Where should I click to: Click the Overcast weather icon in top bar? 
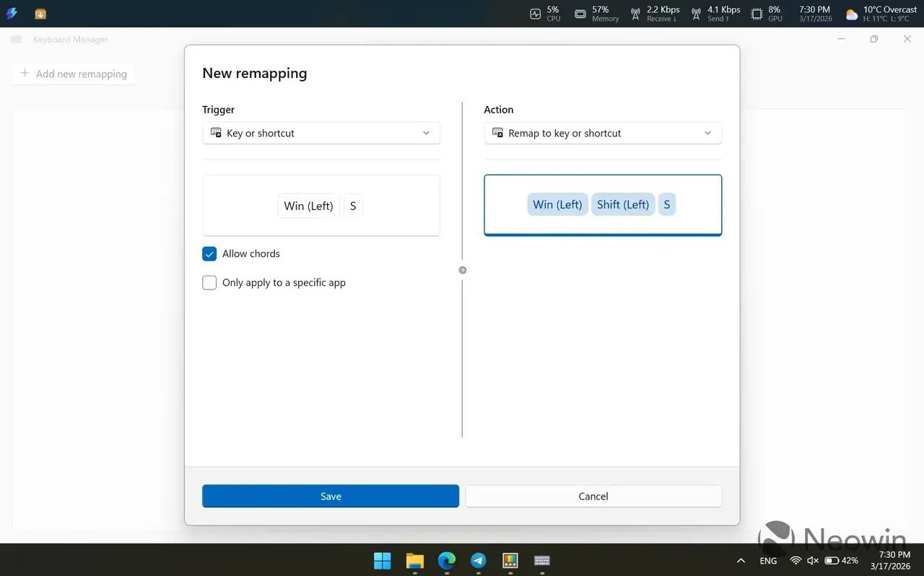coord(853,14)
